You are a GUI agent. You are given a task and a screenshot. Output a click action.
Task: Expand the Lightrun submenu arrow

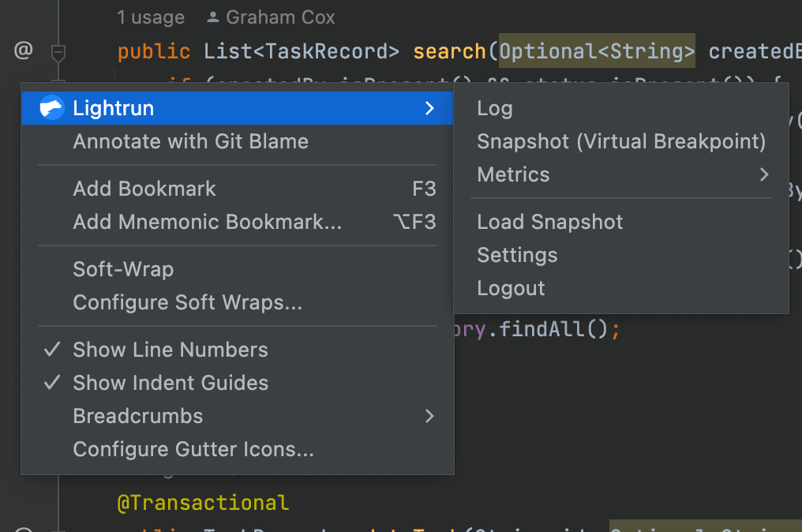(429, 108)
